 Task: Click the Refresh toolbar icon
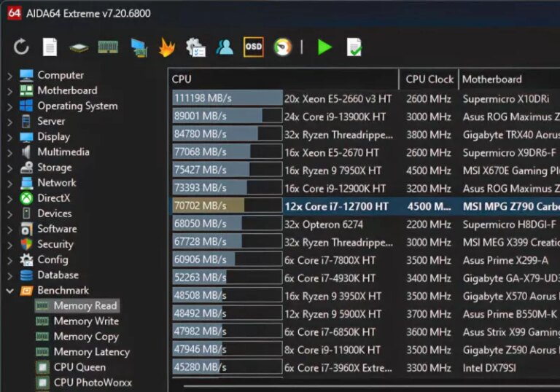[21, 47]
